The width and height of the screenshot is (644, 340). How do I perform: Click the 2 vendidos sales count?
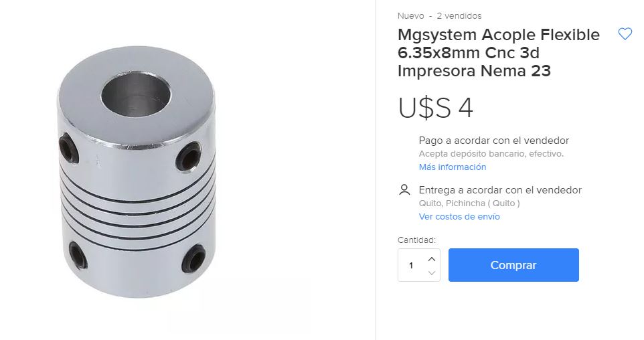click(459, 16)
